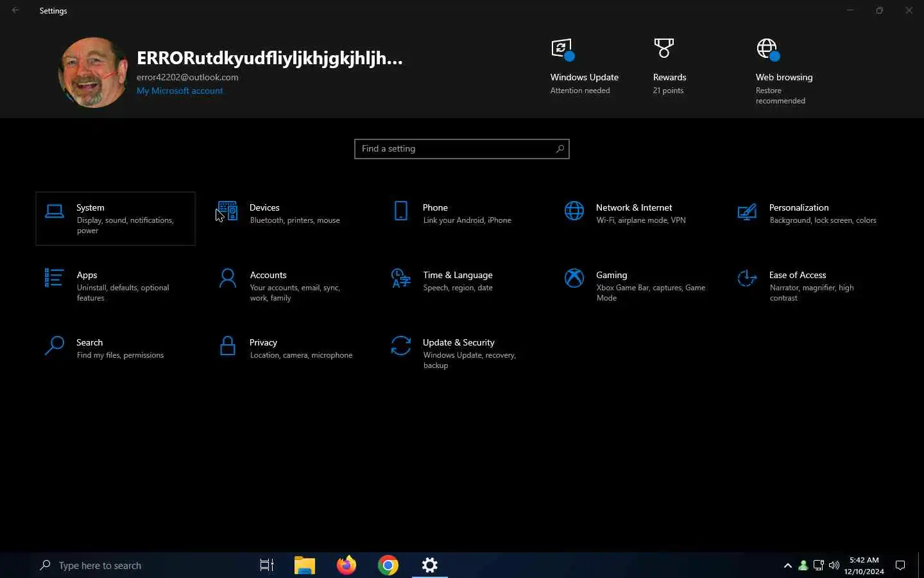Viewport: 924px width, 578px height.
Task: Click 'Speech, region, date' description
Action: pos(458,288)
